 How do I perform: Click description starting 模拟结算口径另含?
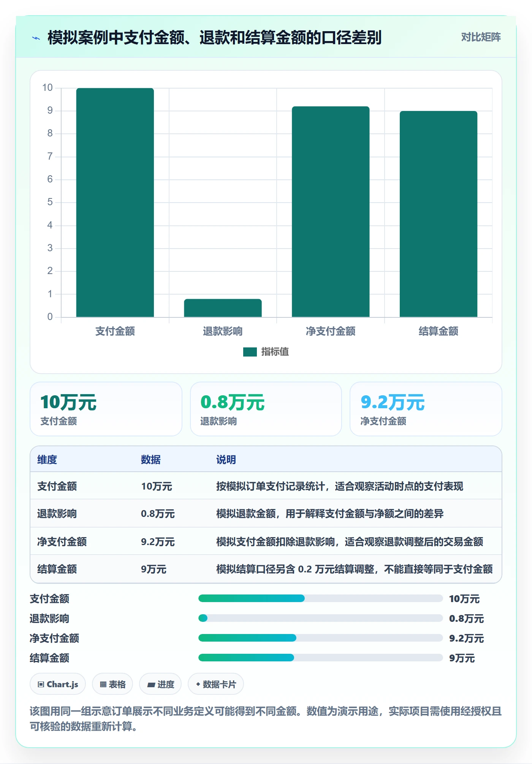355,569
